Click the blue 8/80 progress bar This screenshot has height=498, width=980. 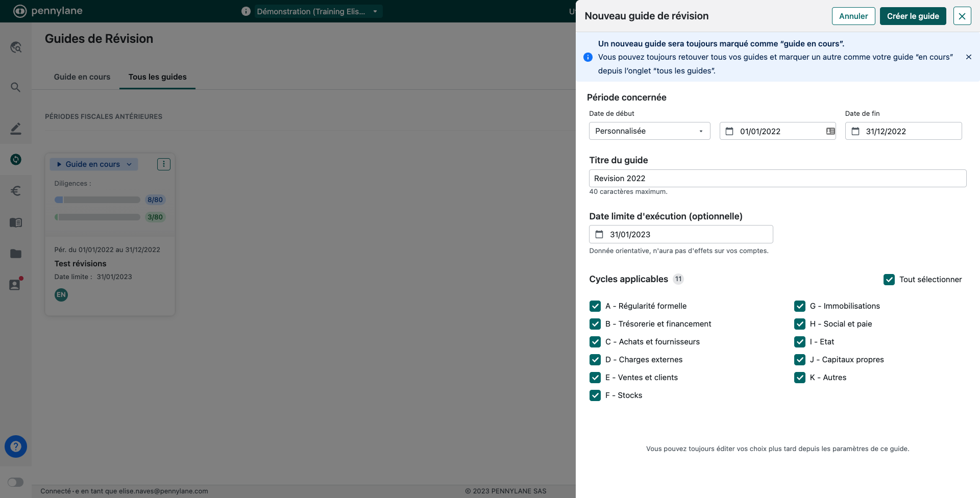pyautogui.click(x=97, y=200)
